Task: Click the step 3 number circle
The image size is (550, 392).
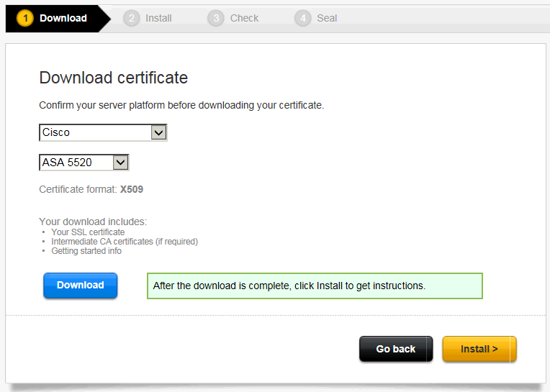Action: pos(216,18)
